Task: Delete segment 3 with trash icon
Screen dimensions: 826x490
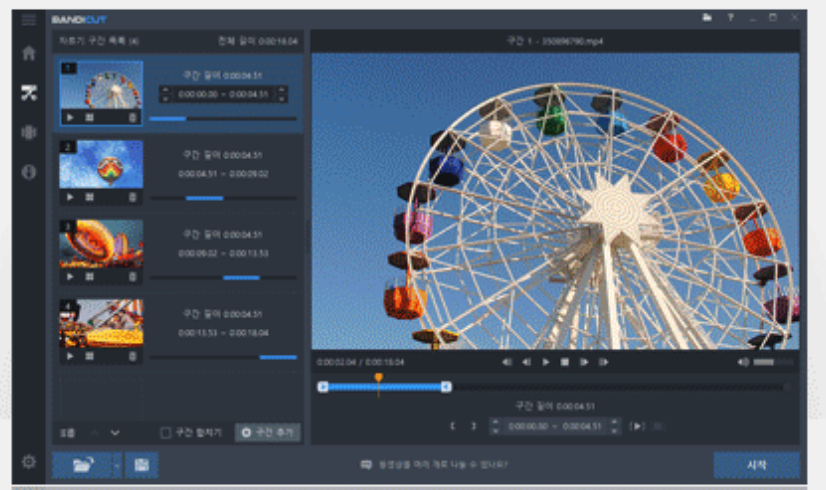Action: coord(133,277)
